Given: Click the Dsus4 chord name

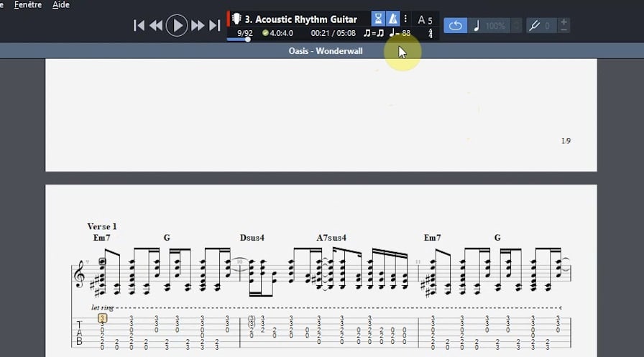Looking at the screenshot, I should 252,238.
